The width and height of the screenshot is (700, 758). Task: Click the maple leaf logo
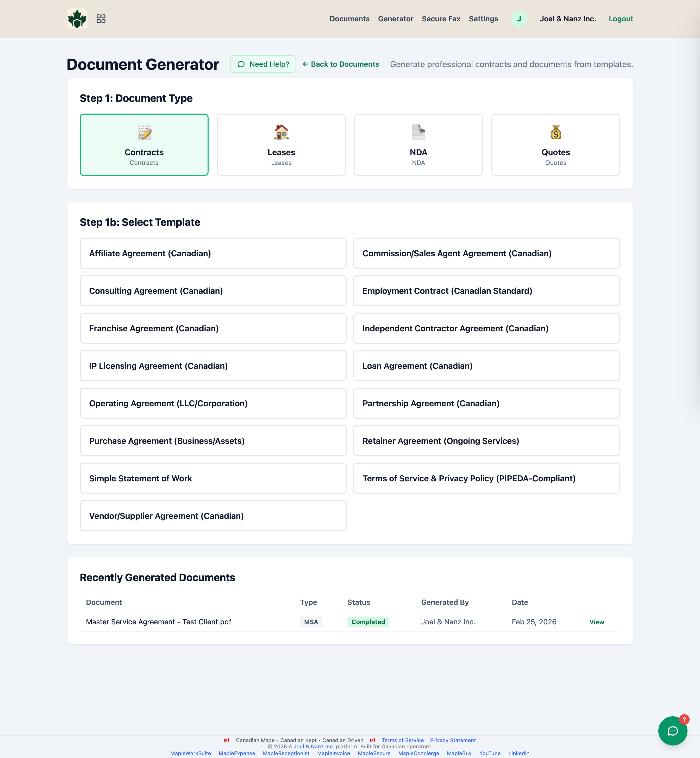click(77, 18)
